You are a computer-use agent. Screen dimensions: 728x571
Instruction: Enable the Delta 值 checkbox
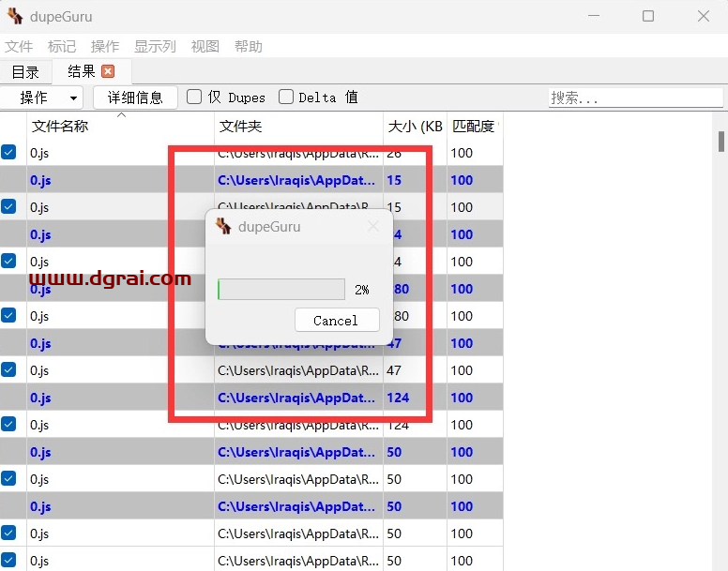click(286, 97)
